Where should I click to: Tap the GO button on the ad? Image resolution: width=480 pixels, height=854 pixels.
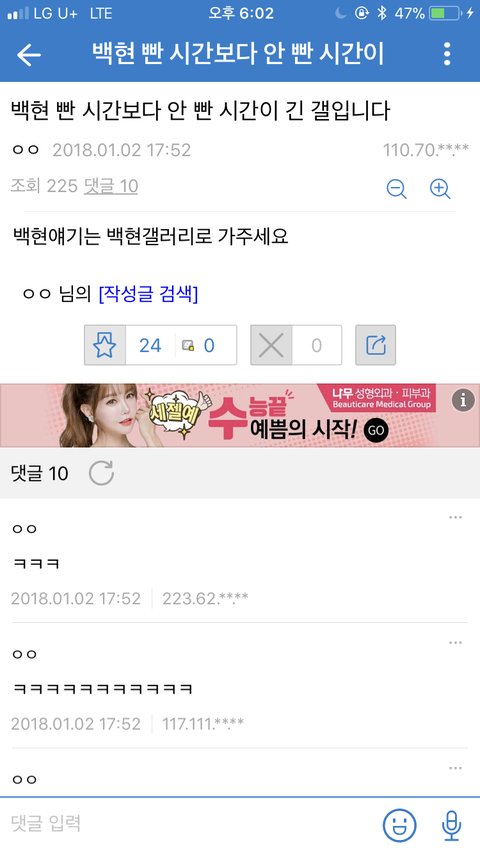pos(376,430)
